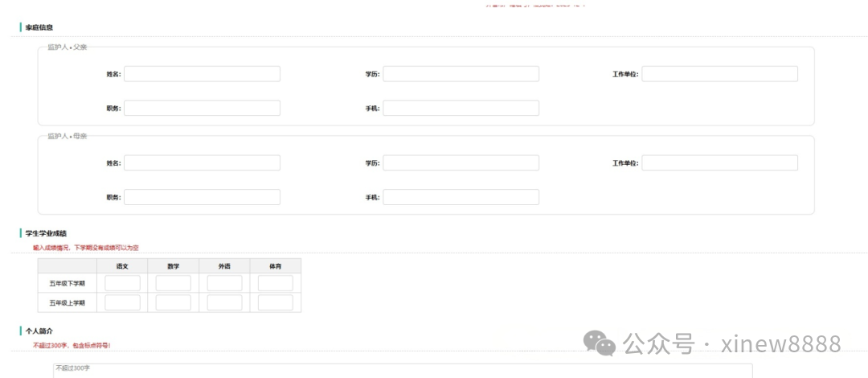
Task: Select 五年级上学期 外语 score box
Action: pos(224,302)
